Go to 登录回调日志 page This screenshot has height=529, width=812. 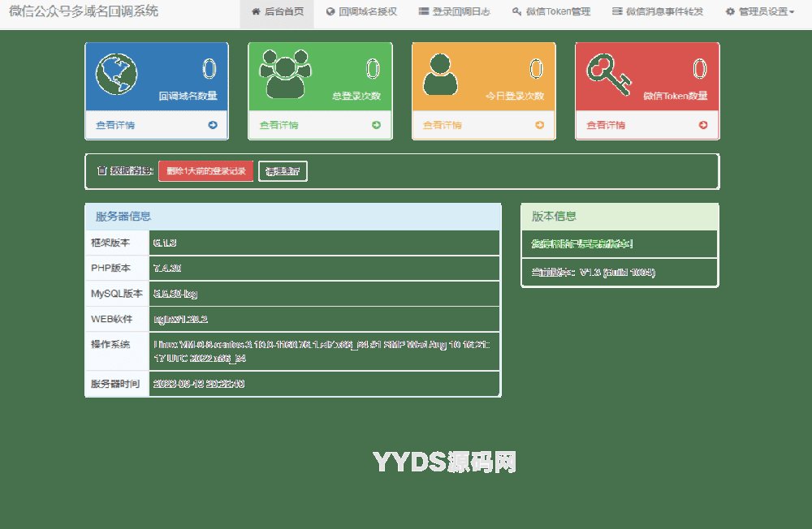click(x=454, y=11)
